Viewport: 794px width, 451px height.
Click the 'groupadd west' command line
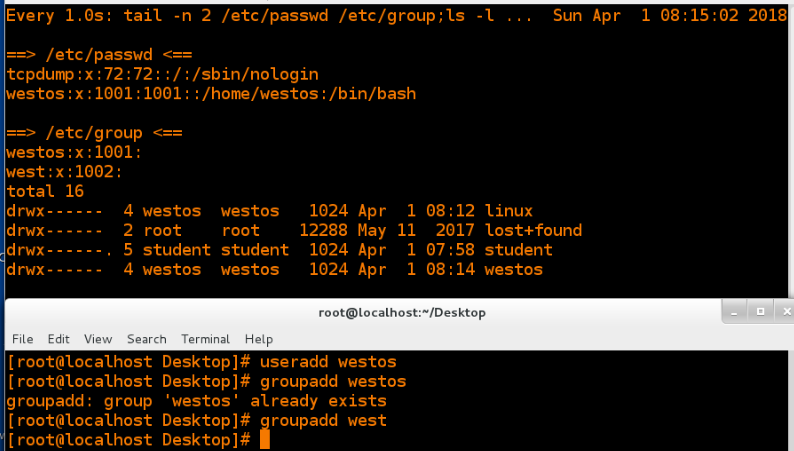pyautogui.click(x=196, y=420)
